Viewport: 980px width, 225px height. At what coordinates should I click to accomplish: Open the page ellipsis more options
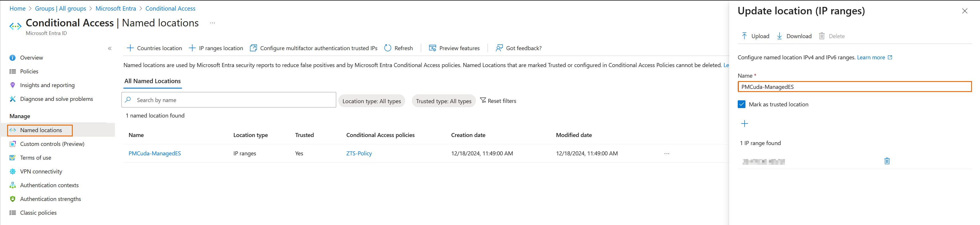pos(212,23)
